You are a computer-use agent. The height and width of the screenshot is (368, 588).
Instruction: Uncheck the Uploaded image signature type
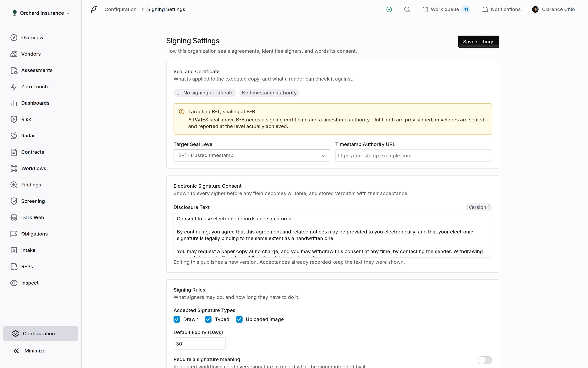[239, 319]
